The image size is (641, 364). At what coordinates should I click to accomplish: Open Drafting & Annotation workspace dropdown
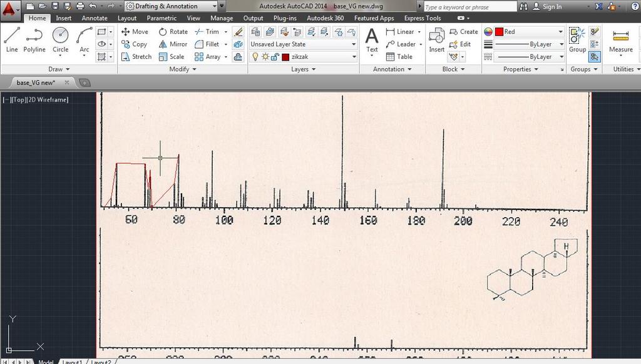[172, 6]
